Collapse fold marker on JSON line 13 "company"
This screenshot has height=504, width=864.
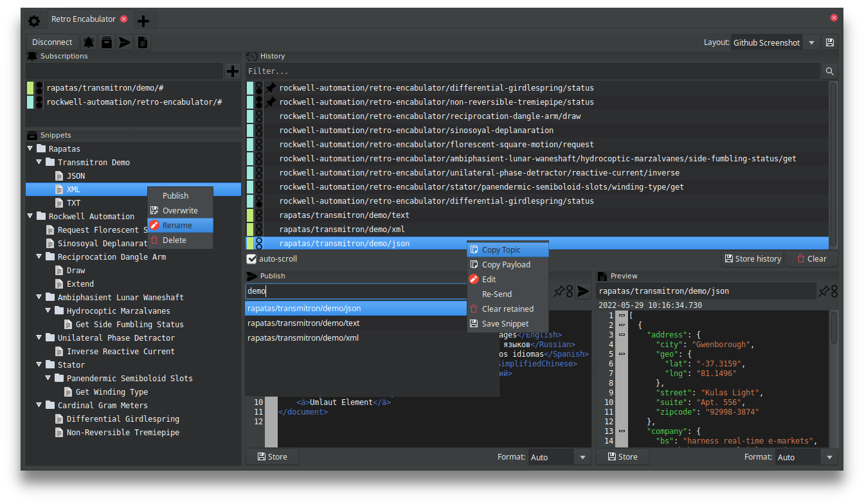click(621, 431)
